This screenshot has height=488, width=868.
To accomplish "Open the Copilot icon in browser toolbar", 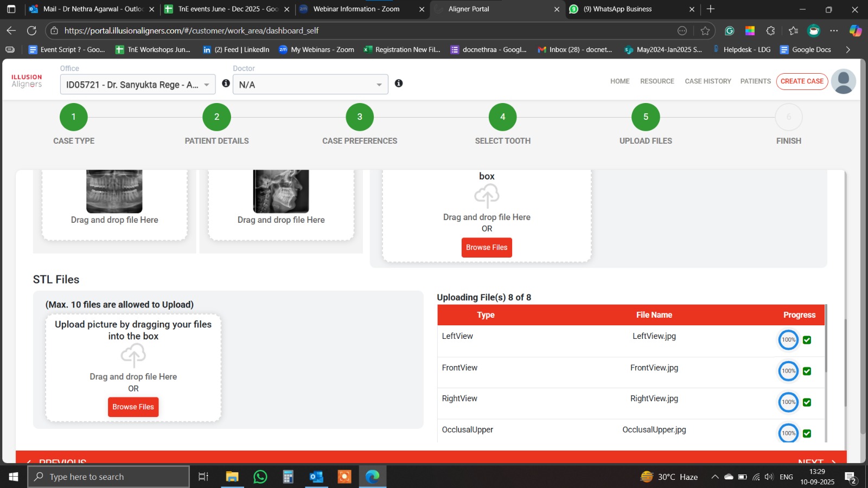I will 856,31.
